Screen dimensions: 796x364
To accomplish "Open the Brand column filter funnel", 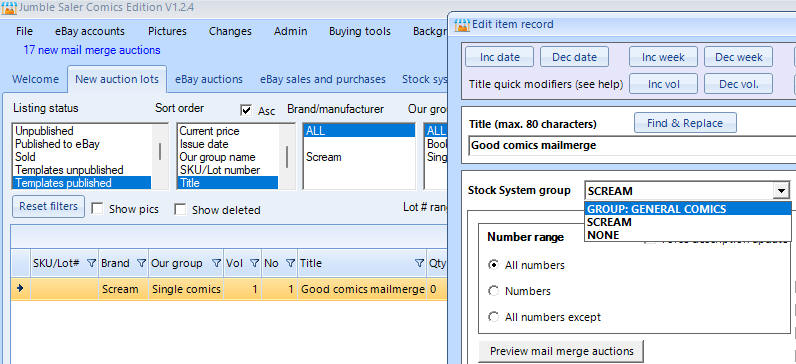I will tap(142, 263).
